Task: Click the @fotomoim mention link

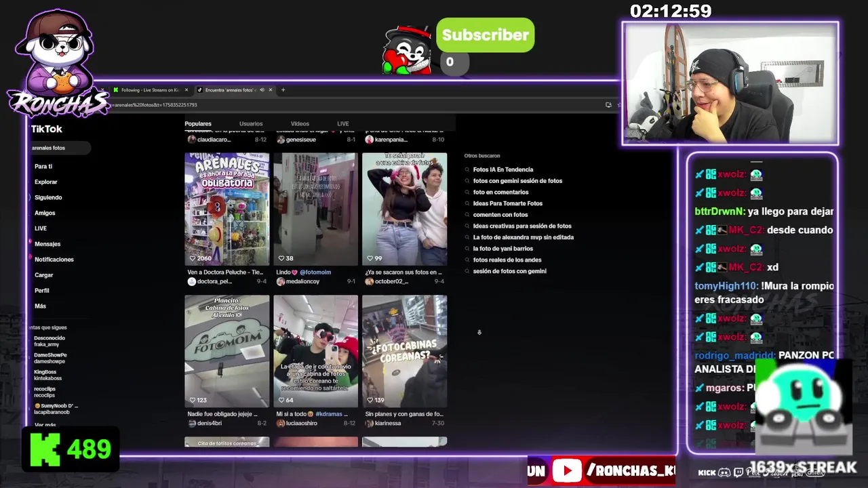Action: tap(315, 272)
